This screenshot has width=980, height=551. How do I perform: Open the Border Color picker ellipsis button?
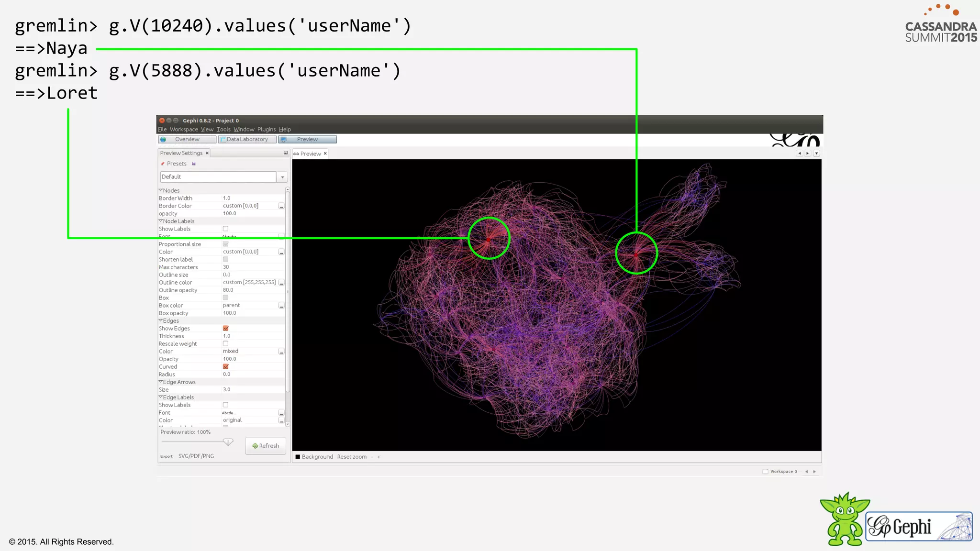pos(281,206)
